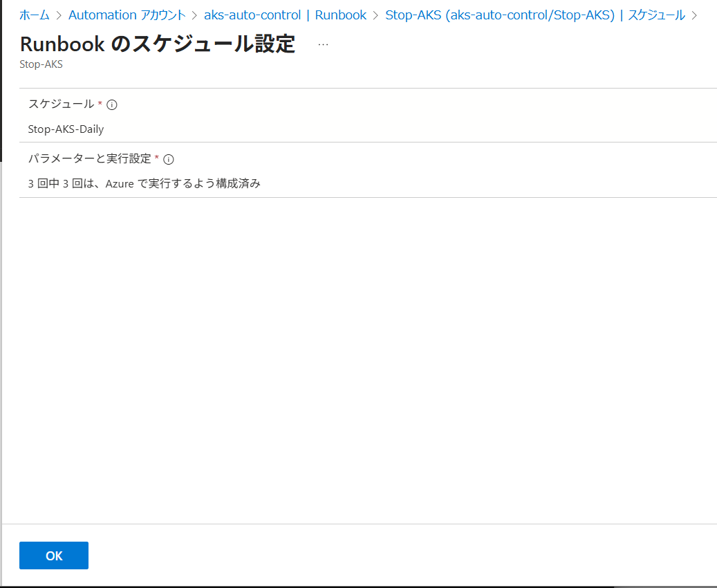Click the chevron after ホーム breadcrumb

59,15
